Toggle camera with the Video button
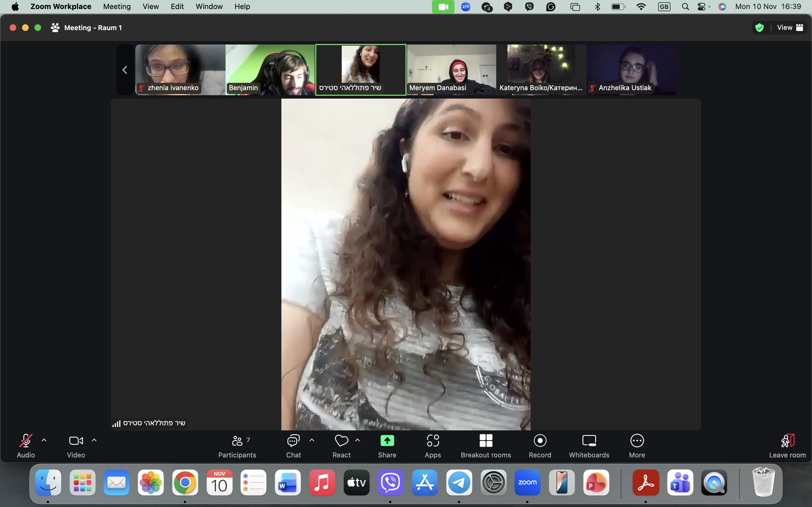812x507 pixels. [76, 446]
